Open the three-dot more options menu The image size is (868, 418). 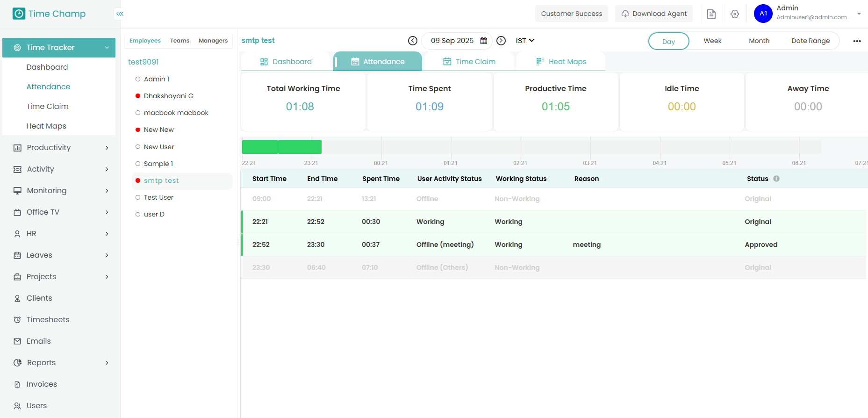856,41
